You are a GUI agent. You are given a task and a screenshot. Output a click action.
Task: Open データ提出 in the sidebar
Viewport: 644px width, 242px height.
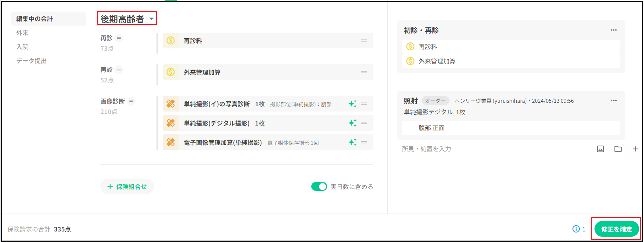click(x=32, y=61)
